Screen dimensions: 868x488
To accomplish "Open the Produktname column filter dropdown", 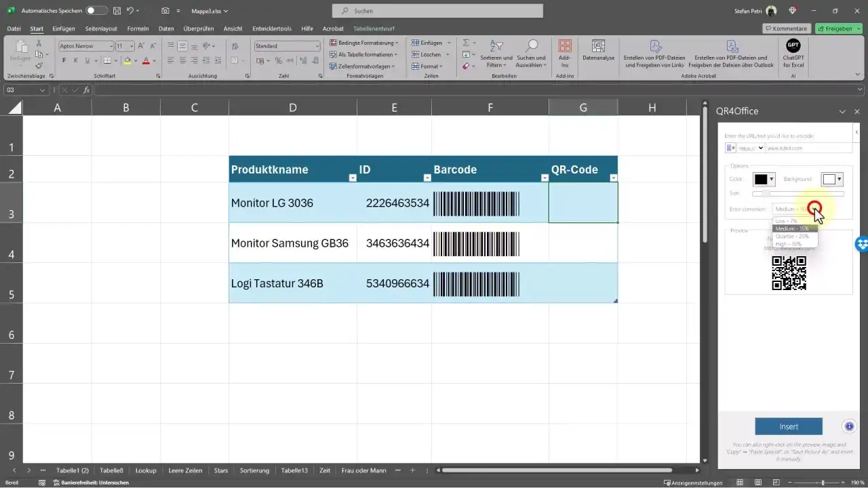I will tap(352, 178).
